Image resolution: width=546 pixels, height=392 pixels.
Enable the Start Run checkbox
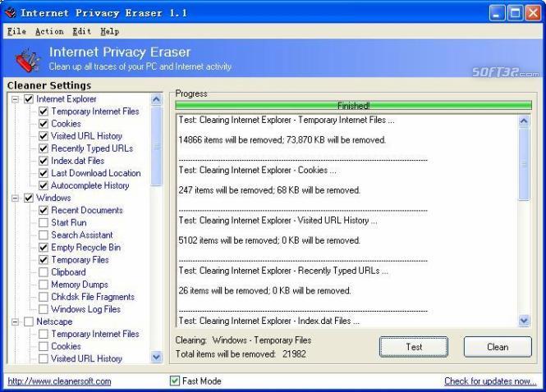[x=44, y=222]
